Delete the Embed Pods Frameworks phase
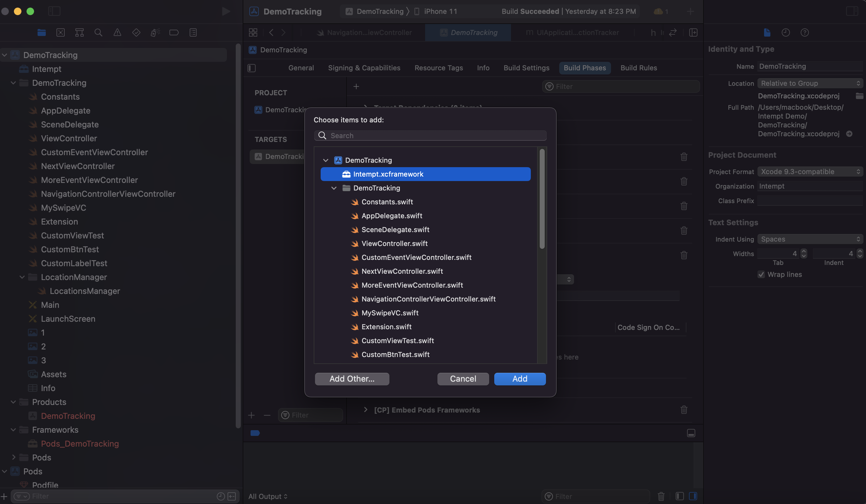Viewport: 866px width, 504px height. coord(684,410)
